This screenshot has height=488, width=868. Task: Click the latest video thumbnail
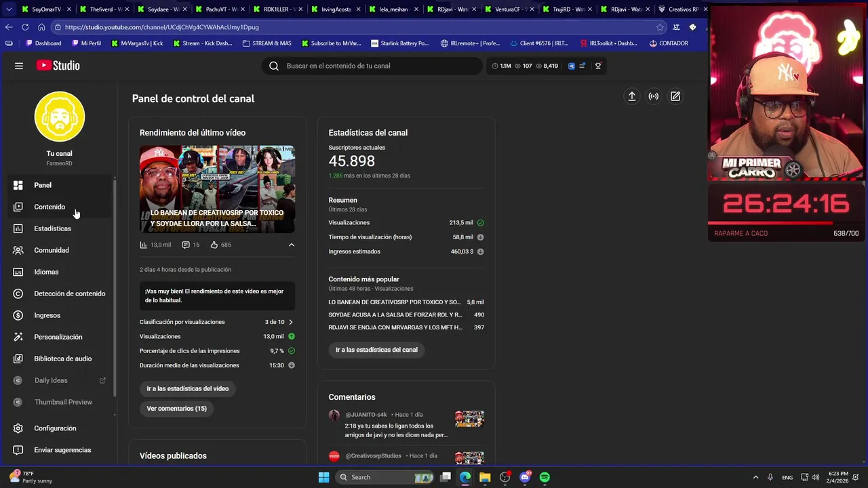[x=217, y=189]
